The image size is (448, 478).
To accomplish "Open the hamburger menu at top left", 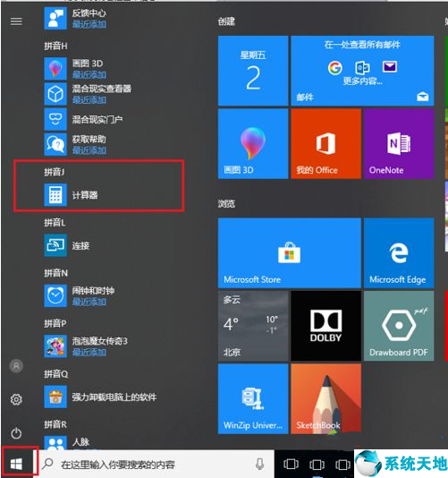I will pyautogui.click(x=16, y=21).
